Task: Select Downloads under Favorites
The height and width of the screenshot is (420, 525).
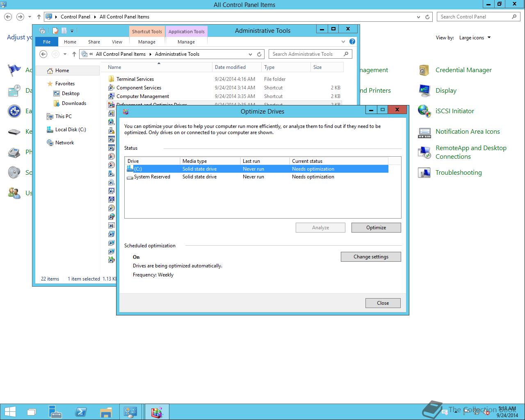Action: tap(74, 103)
